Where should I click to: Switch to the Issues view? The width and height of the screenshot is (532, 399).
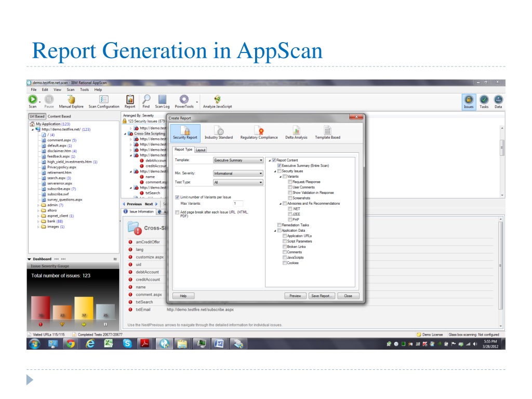pyautogui.click(x=469, y=101)
